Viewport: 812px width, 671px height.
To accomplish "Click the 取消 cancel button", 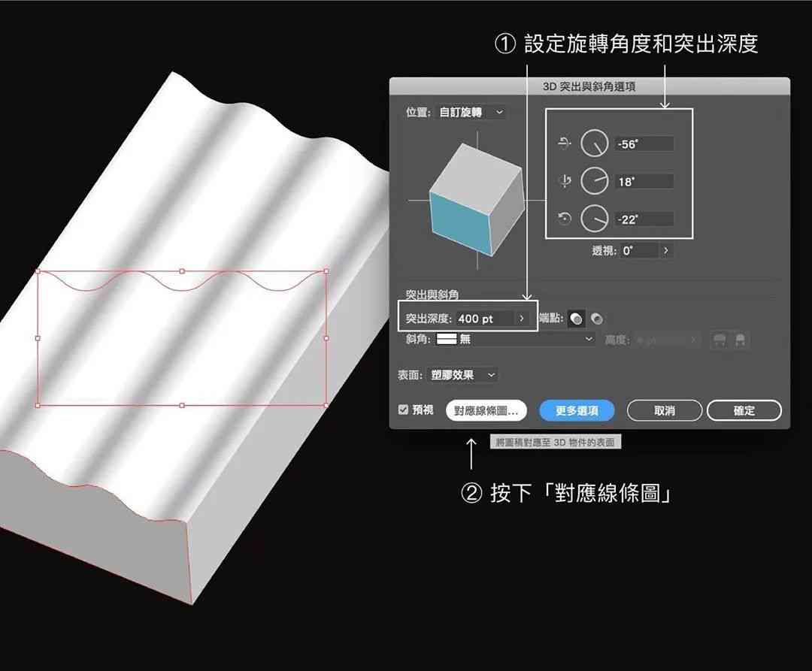I will (665, 411).
